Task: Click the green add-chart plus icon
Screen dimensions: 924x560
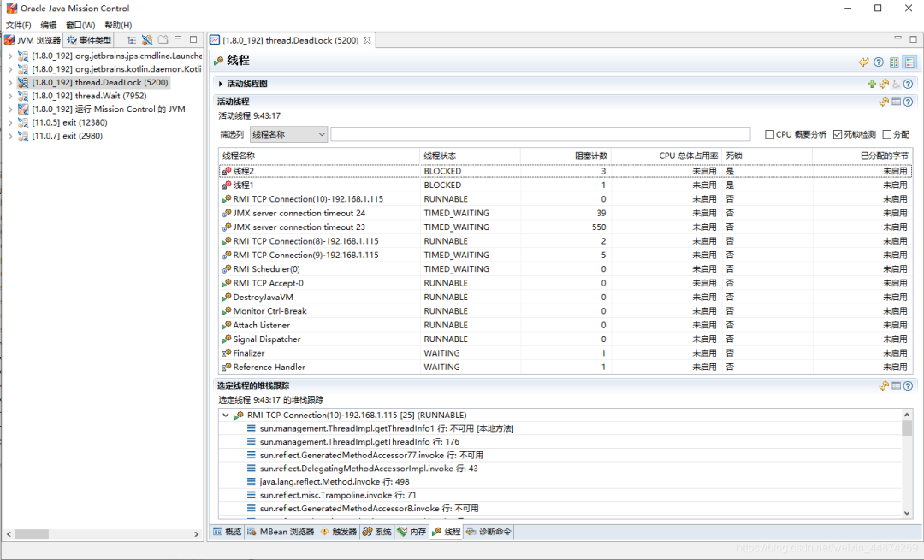Action: click(x=872, y=84)
